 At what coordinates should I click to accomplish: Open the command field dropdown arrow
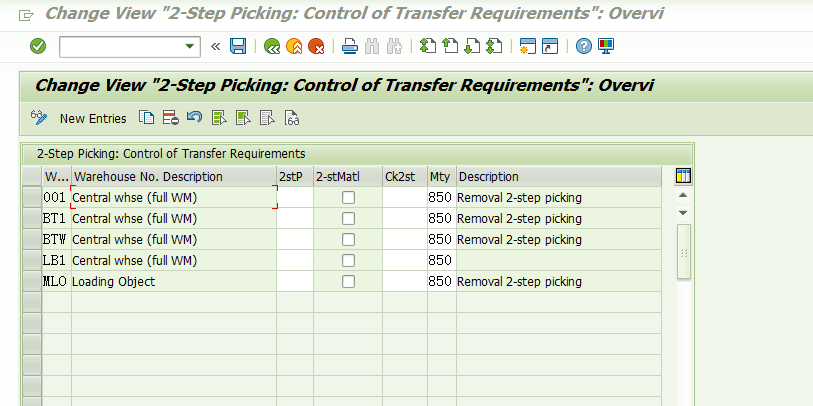(190, 47)
